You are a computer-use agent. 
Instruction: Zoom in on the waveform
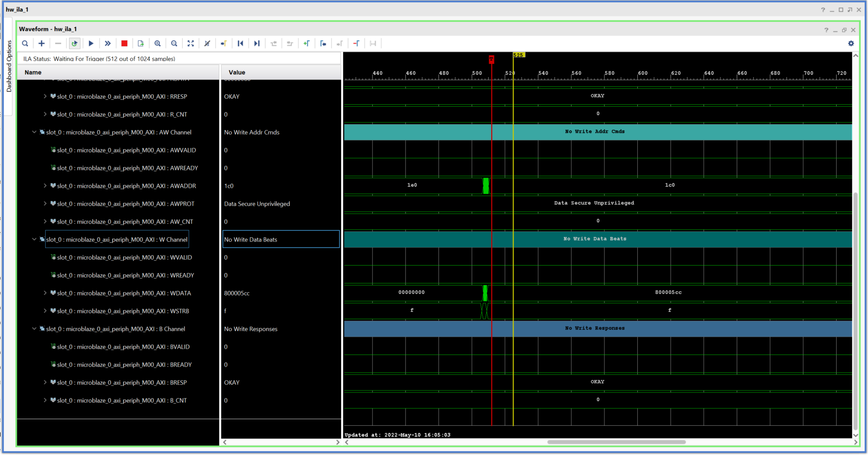(158, 44)
